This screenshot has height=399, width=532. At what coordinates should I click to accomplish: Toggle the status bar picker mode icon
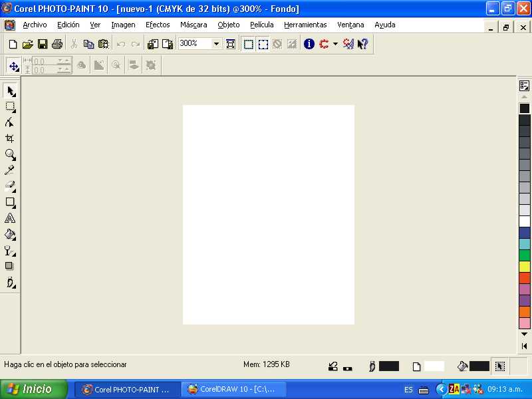pyautogui.click(x=500, y=366)
